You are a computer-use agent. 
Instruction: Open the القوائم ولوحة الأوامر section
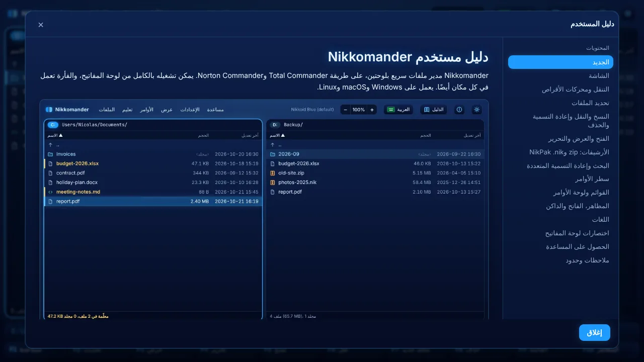click(560, 193)
